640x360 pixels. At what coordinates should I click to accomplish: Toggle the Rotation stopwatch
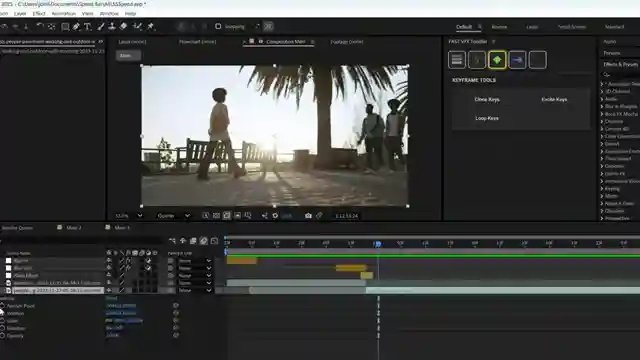2,328
